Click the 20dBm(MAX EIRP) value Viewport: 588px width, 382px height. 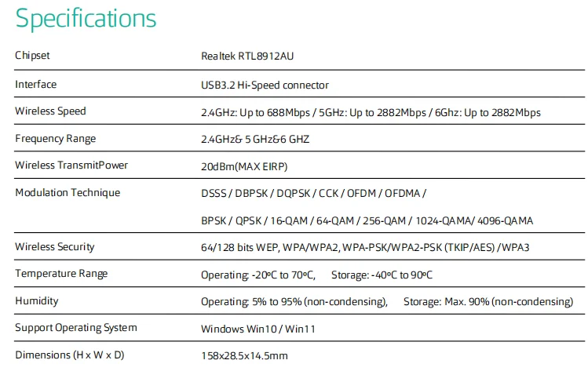tap(243, 167)
